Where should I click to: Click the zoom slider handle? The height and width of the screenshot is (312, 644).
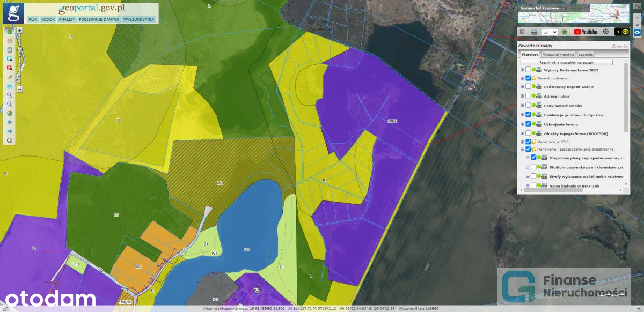(x=20, y=49)
